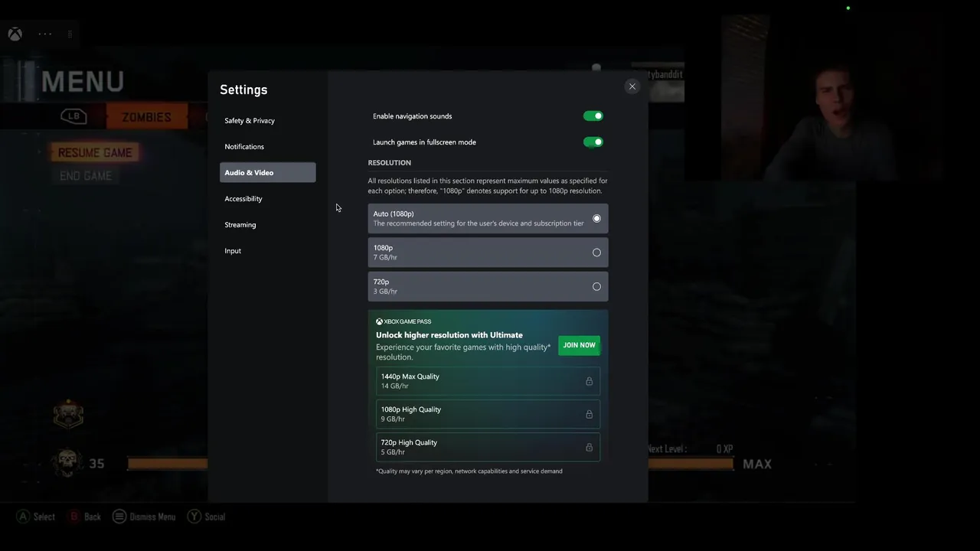This screenshot has width=980, height=551.
Task: Click the skull rank emblem above level
Action: (68, 414)
